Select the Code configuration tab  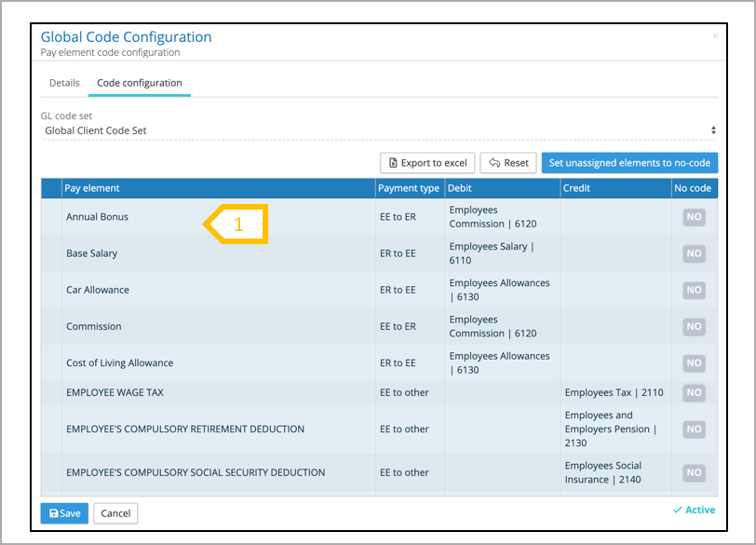click(140, 83)
